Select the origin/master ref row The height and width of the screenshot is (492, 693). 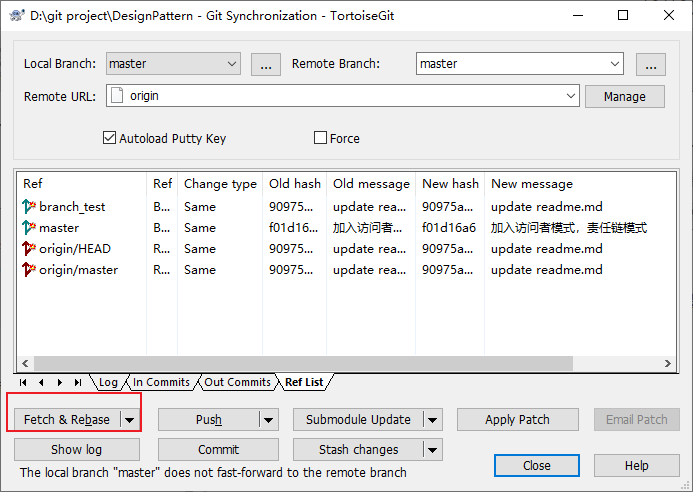346,270
